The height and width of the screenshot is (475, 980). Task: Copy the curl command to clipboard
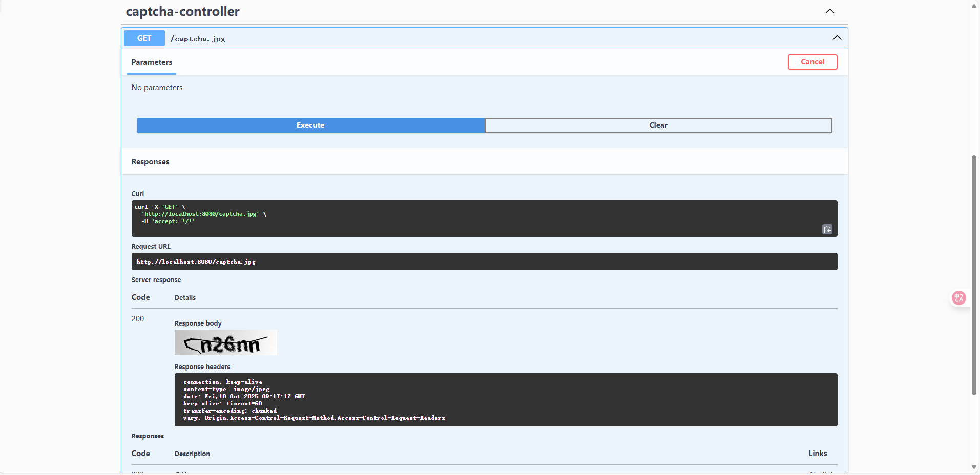pos(827,229)
